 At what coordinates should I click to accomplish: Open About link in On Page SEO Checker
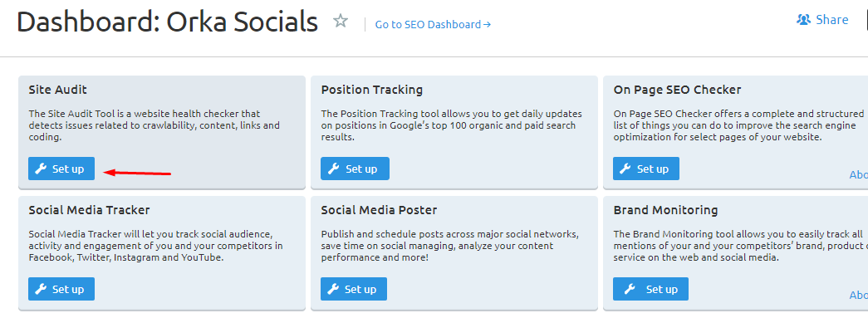coord(859,174)
